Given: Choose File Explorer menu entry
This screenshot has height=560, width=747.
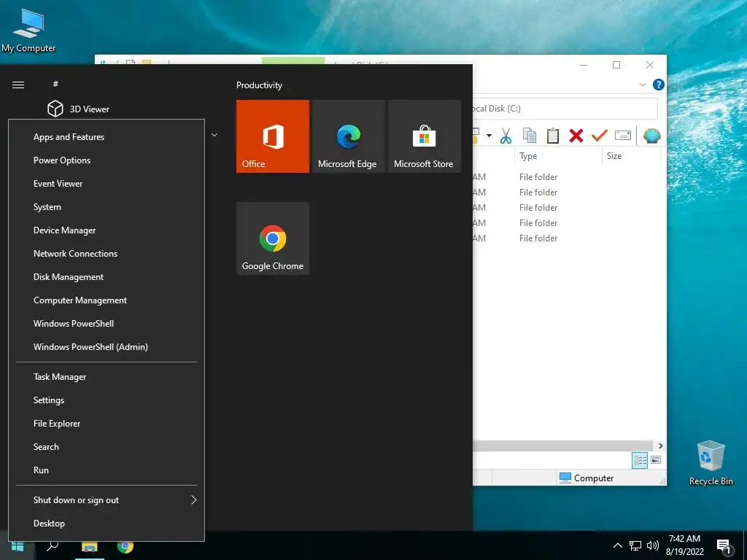Looking at the screenshot, I should click(107, 424).
